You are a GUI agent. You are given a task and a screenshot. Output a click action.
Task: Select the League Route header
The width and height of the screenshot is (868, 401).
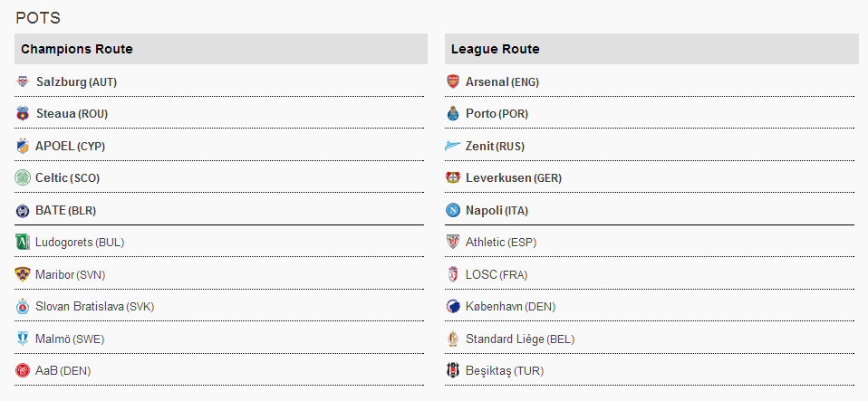tap(495, 49)
